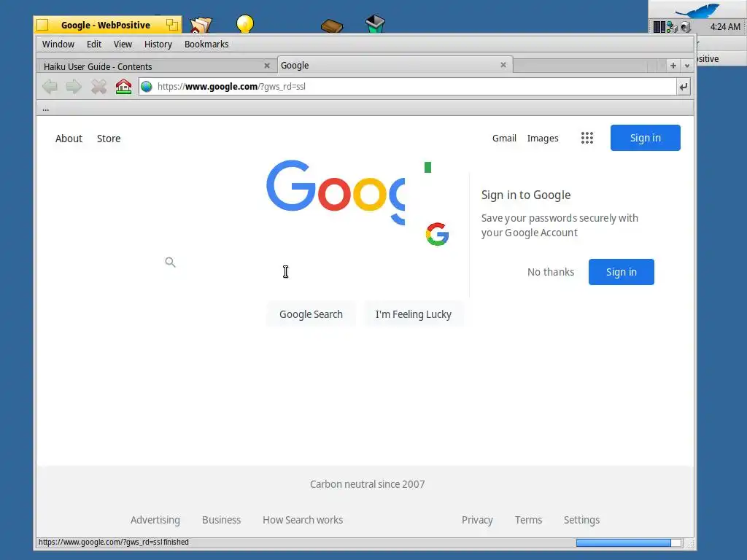Viewport: 747px width, 560px height.
Task: Click the bookmark bar ellipsis item
Action: [x=46, y=109]
